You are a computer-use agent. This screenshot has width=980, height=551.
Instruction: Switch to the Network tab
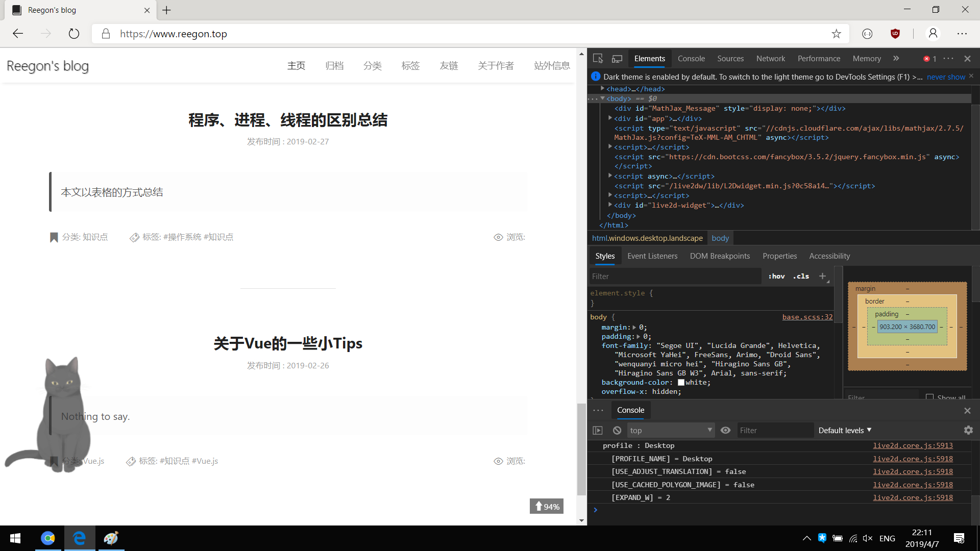[x=770, y=59]
